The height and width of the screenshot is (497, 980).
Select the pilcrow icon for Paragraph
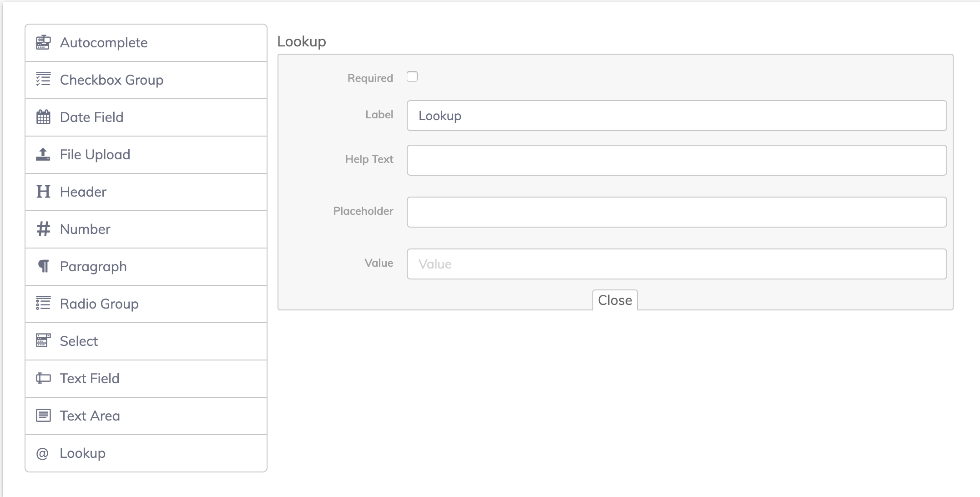click(x=43, y=266)
